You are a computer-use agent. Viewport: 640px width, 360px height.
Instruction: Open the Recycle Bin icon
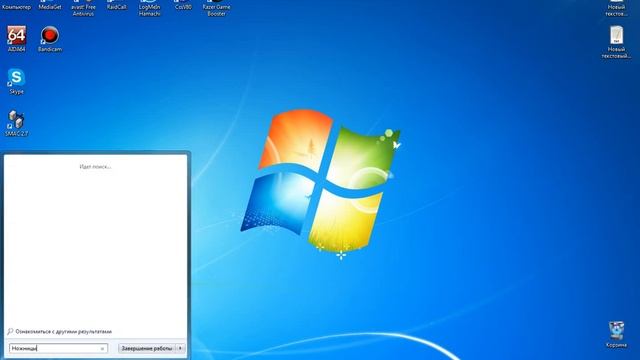(616, 334)
